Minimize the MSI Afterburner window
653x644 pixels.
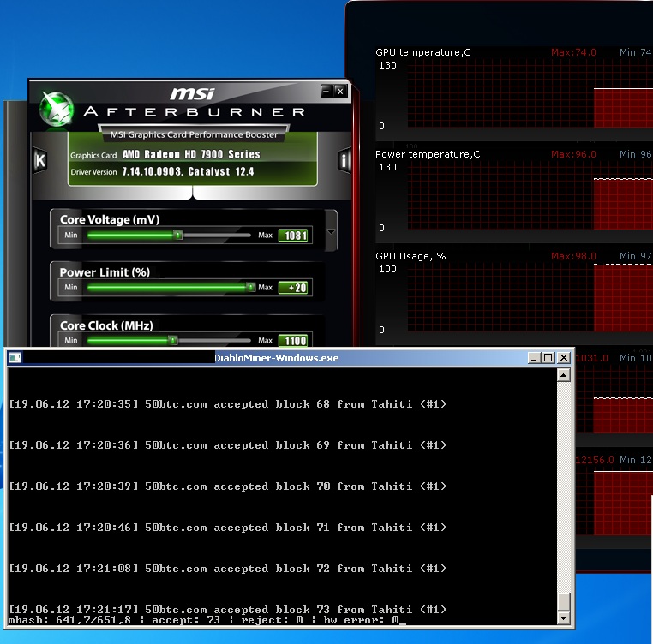point(326,91)
